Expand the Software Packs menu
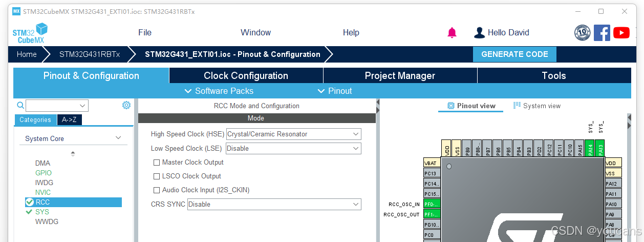This screenshot has height=242, width=644. click(219, 91)
